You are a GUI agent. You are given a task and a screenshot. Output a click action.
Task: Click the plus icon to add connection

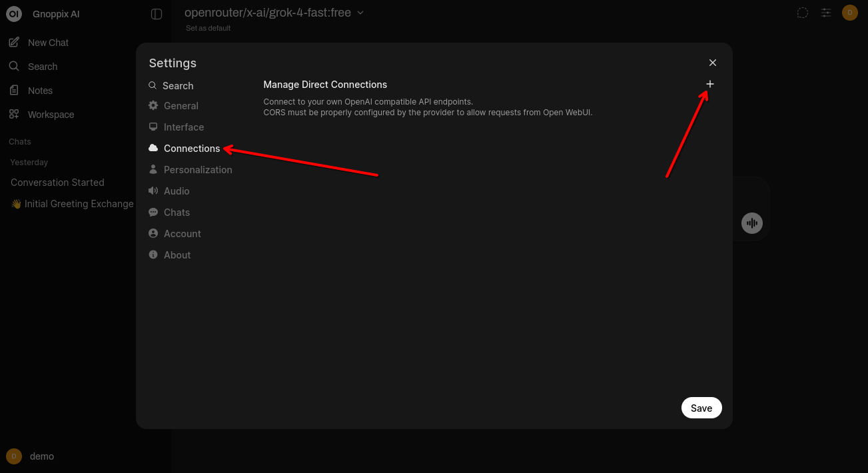coord(710,84)
